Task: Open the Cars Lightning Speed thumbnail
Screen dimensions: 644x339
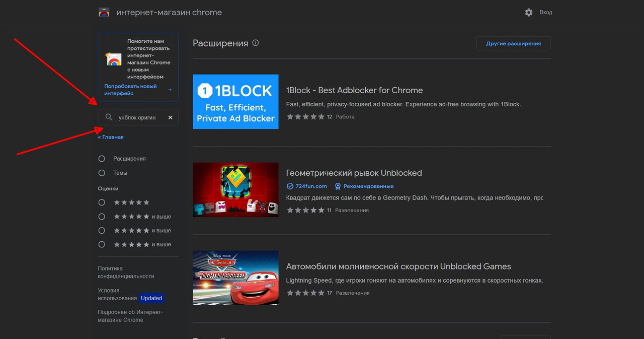Action: [235, 278]
